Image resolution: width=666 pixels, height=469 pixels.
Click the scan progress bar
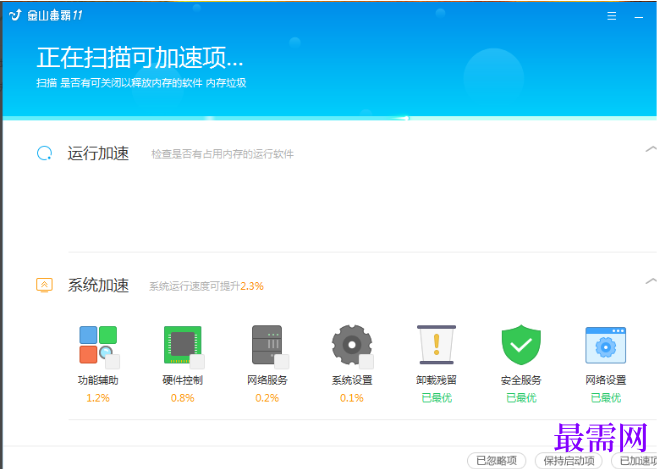(x=330, y=118)
